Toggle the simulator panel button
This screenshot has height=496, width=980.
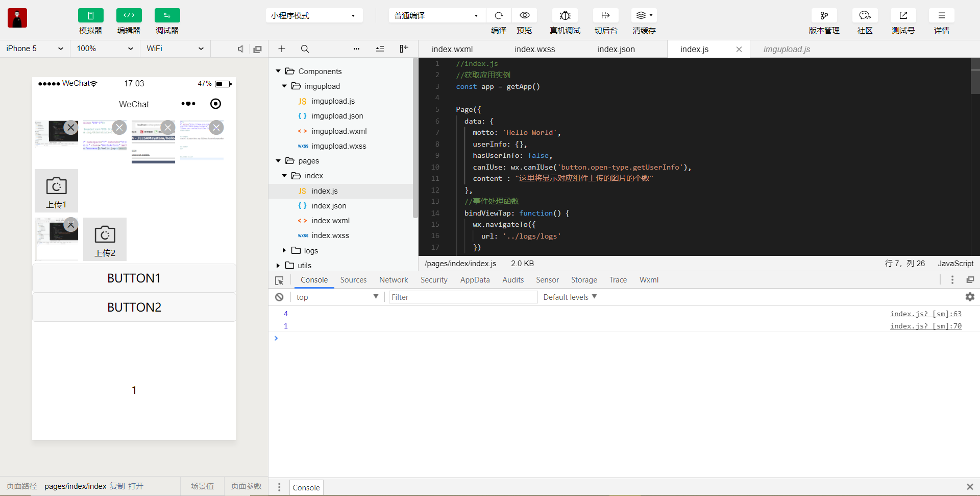(x=90, y=15)
